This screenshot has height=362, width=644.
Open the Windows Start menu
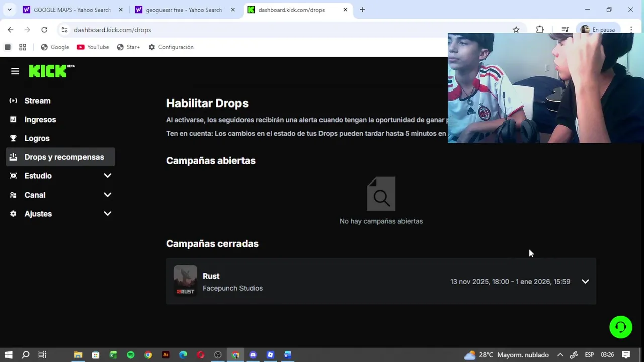[8, 355]
